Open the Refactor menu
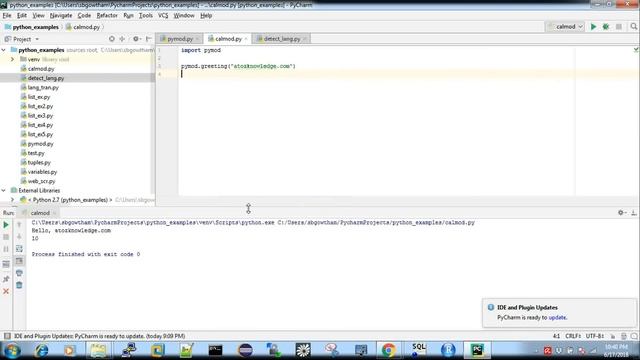The height and width of the screenshot is (360, 640). (107, 16)
